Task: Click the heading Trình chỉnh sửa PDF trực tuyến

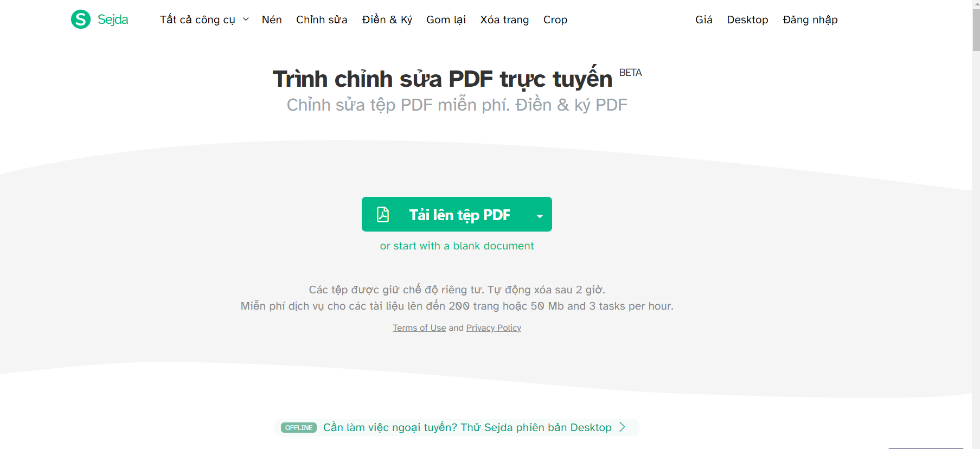Action: 443,79
